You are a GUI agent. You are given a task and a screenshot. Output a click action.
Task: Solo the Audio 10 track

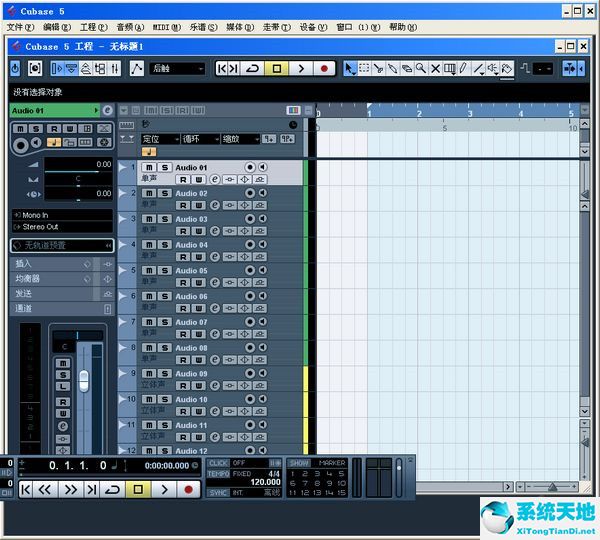coord(165,399)
